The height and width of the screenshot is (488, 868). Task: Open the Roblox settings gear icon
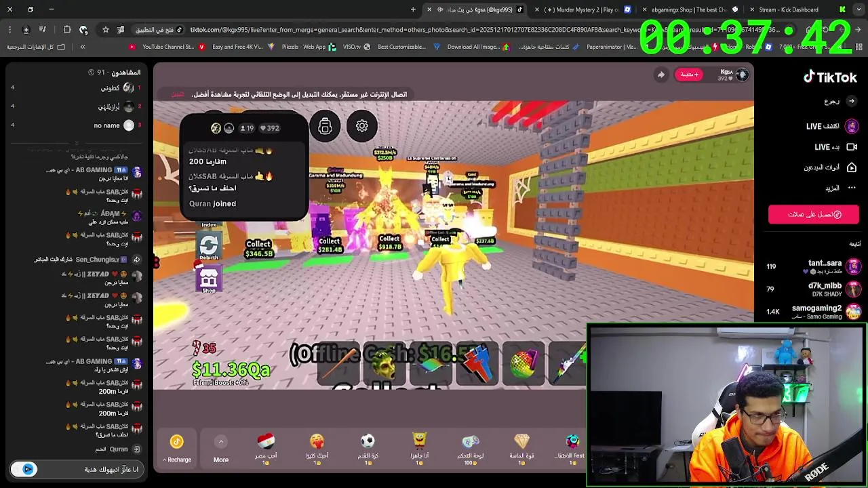[x=361, y=126]
